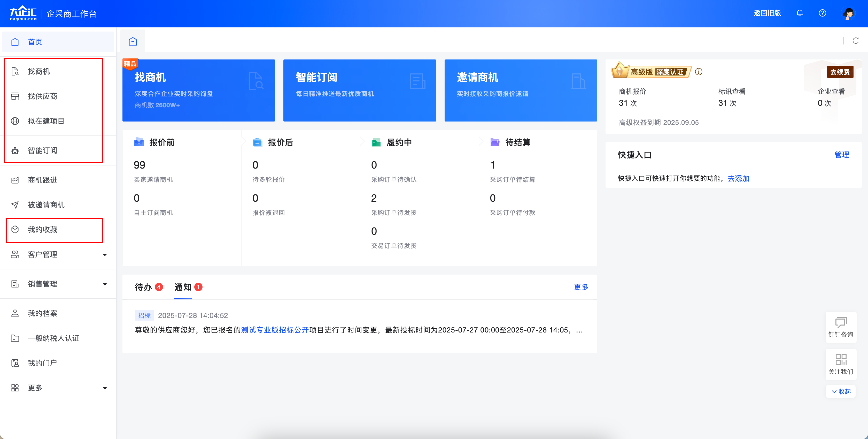The image size is (868, 439).
Task: Click the 高级版 info icon
Action: [x=699, y=71]
